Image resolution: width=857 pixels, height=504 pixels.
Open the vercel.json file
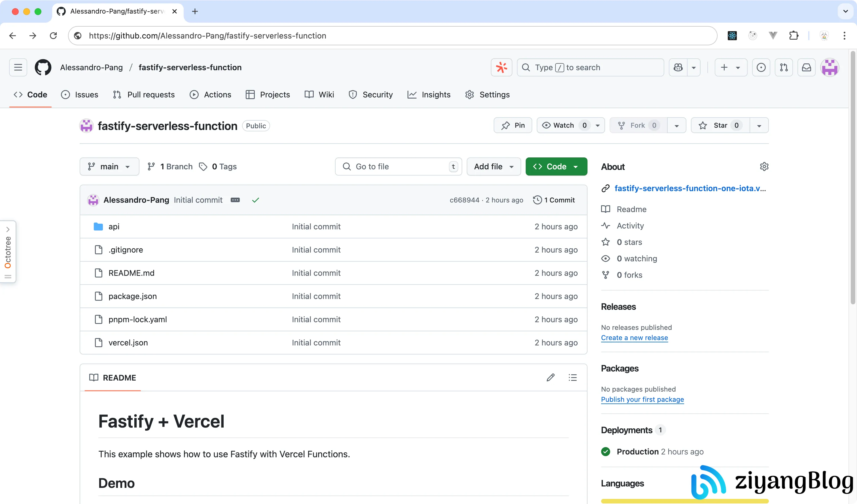click(128, 343)
